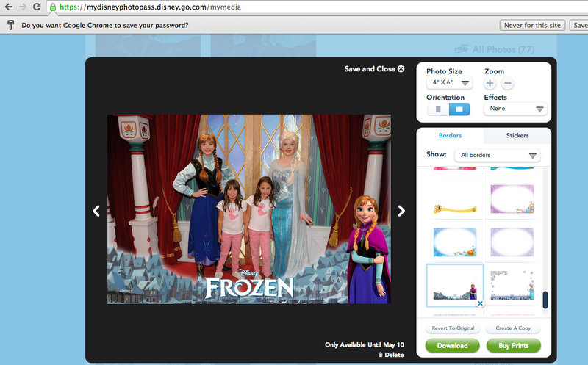Choose Never for this site

[x=532, y=25]
